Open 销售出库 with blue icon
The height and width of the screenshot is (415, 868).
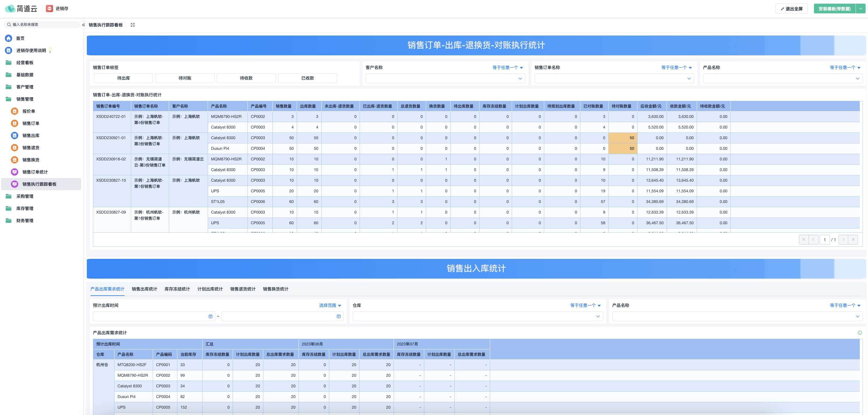coord(31,135)
